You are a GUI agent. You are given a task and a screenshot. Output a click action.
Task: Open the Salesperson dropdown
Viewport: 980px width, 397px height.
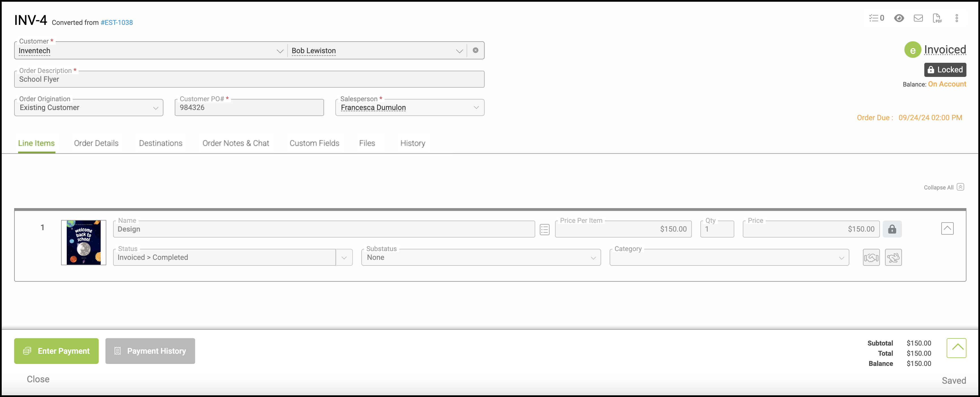(x=476, y=108)
